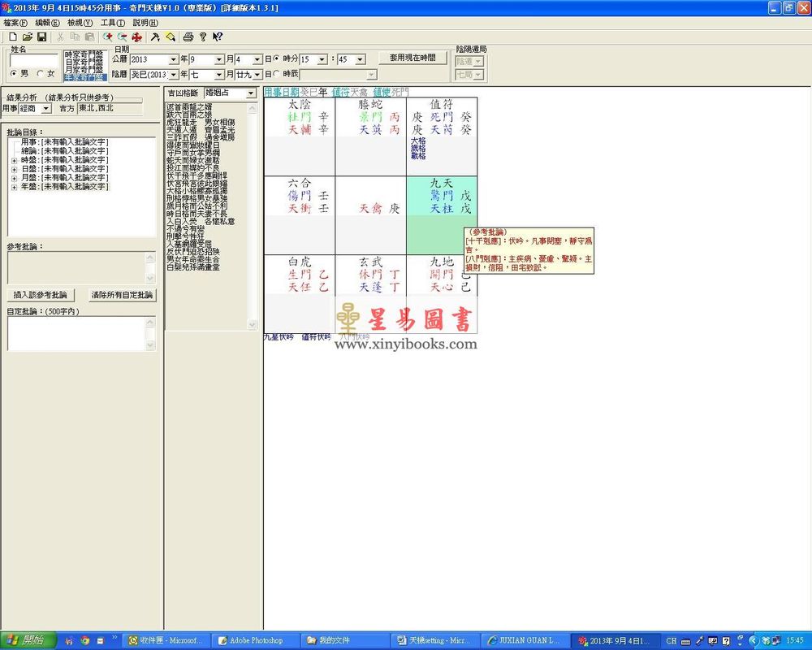Open the 工具(T) menu
This screenshot has width=812, height=650.
[112, 23]
